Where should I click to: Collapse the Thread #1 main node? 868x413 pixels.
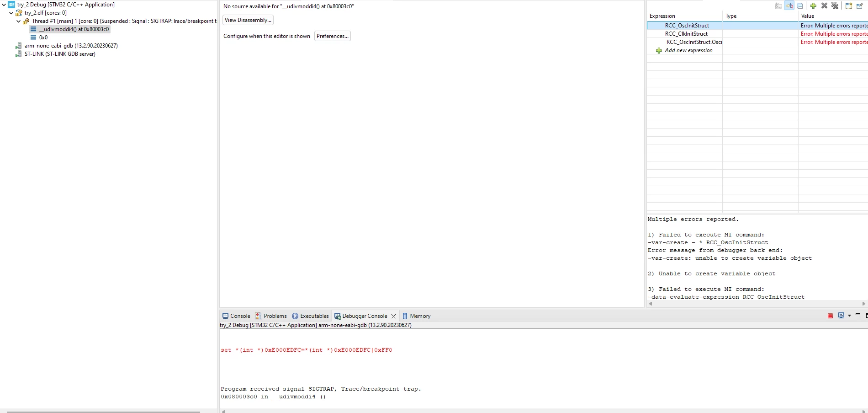pyautogui.click(x=19, y=21)
